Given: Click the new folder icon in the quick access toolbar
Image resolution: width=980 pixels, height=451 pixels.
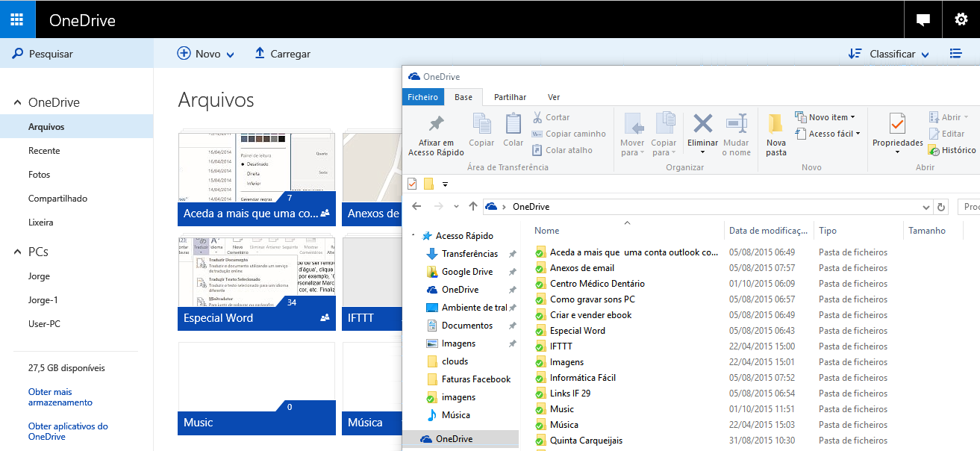Looking at the screenshot, I should click(428, 184).
